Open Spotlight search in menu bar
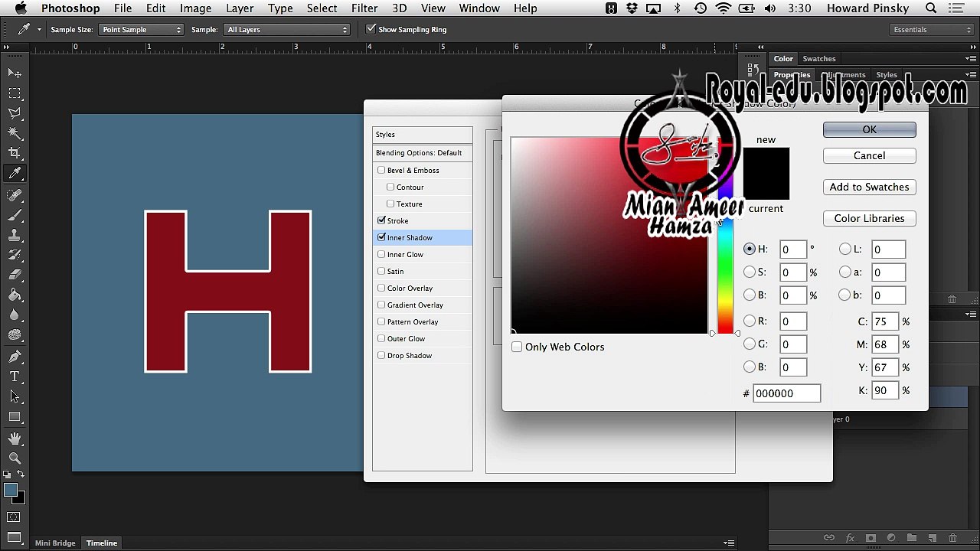The image size is (980, 551). pyautogui.click(x=931, y=8)
